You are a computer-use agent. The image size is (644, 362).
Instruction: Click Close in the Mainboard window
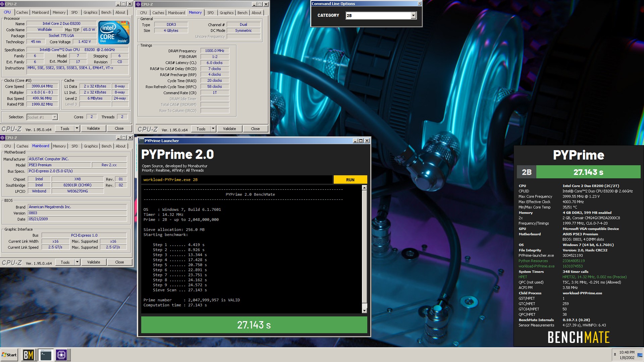[119, 262]
